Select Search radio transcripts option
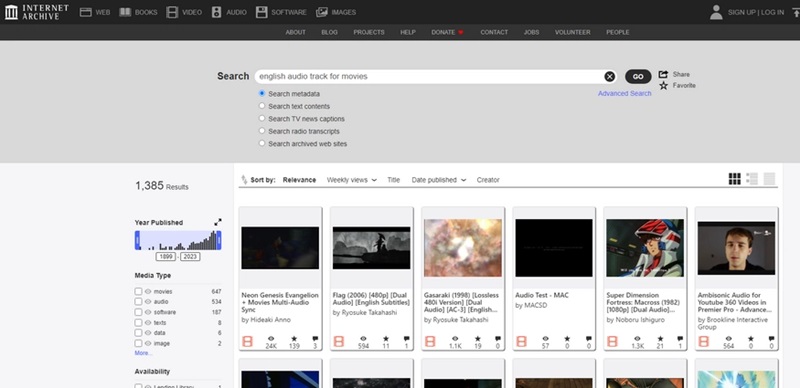800x388 pixels. tap(262, 131)
